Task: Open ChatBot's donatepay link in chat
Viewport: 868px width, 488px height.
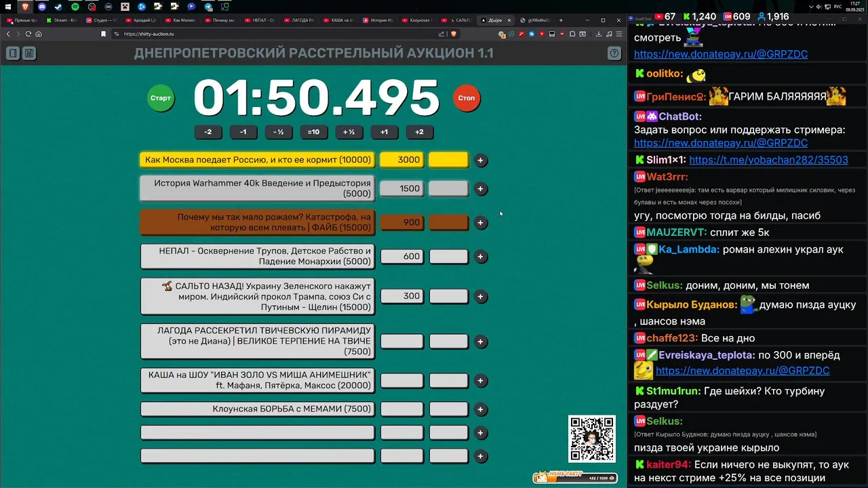Action: [721, 143]
